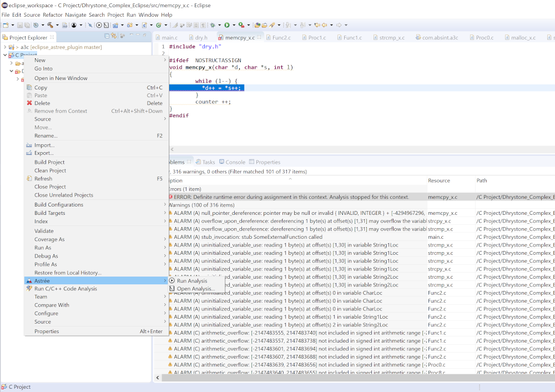Switch to the dry.h editor tab

[x=201, y=38]
